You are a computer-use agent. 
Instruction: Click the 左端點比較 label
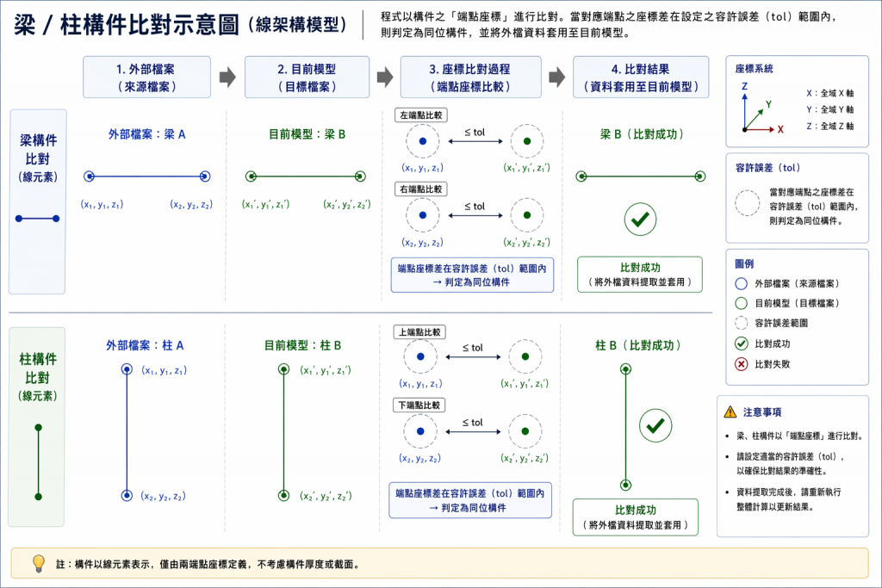click(419, 115)
